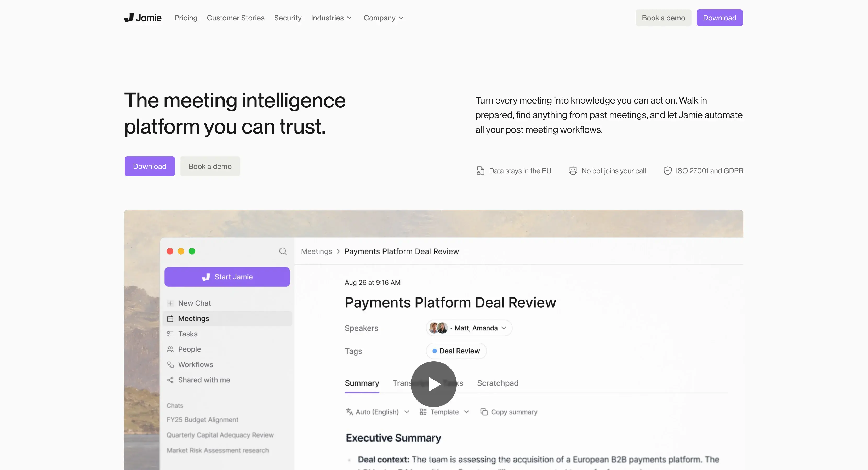Click the checklist icon beside Tasks
Image resolution: width=868 pixels, height=470 pixels.
click(170, 334)
